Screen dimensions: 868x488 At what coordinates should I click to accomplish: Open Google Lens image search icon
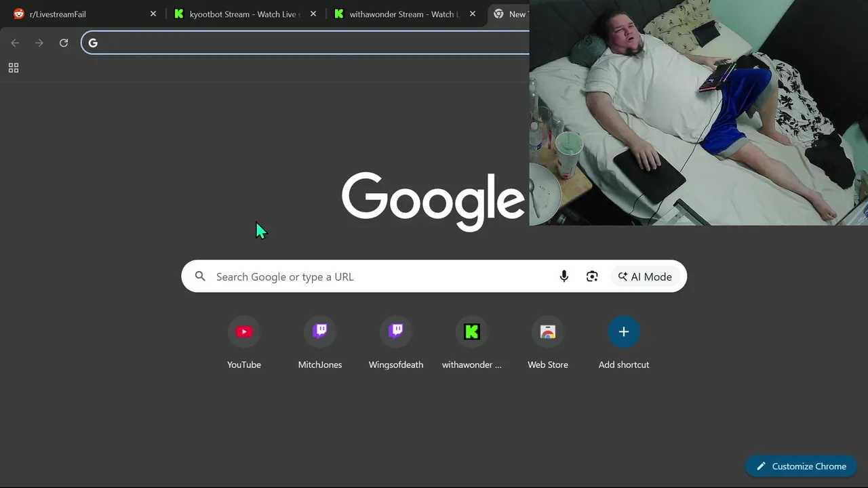click(592, 277)
